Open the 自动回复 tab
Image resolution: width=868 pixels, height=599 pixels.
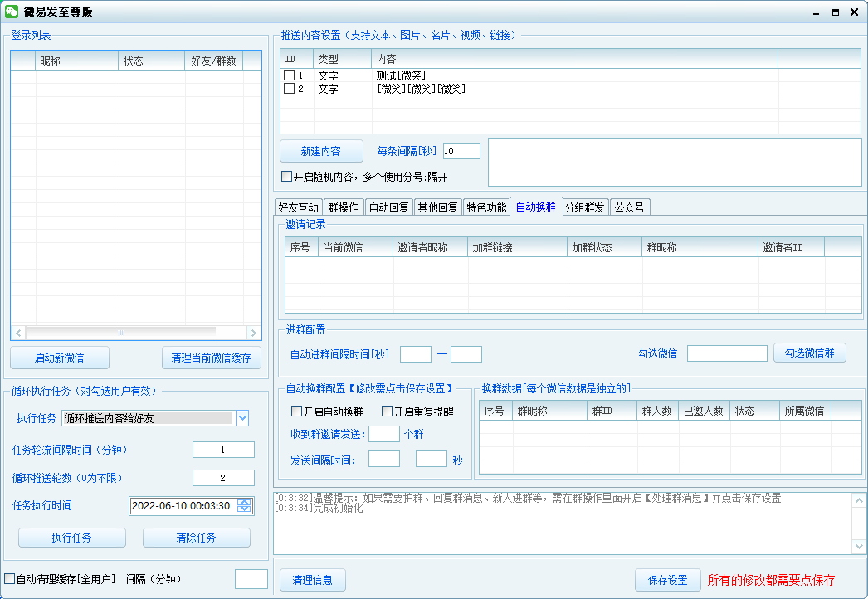point(388,207)
